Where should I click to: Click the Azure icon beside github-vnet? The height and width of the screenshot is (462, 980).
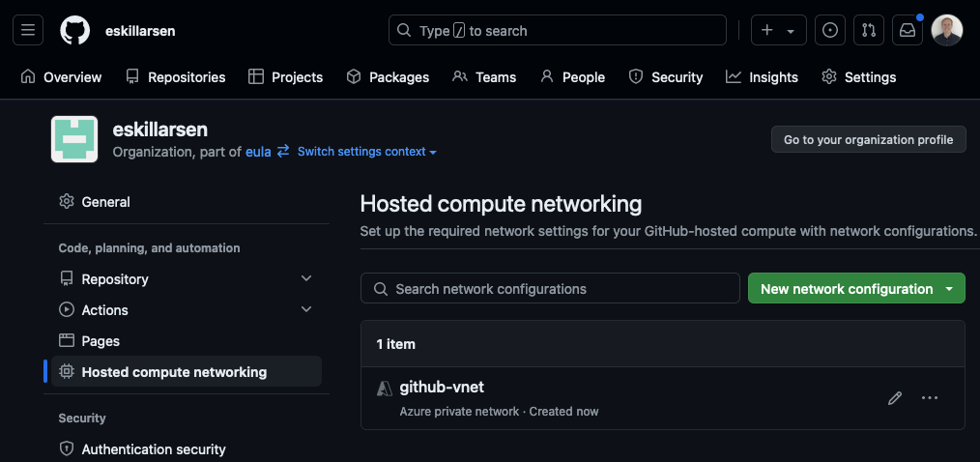[x=384, y=389]
